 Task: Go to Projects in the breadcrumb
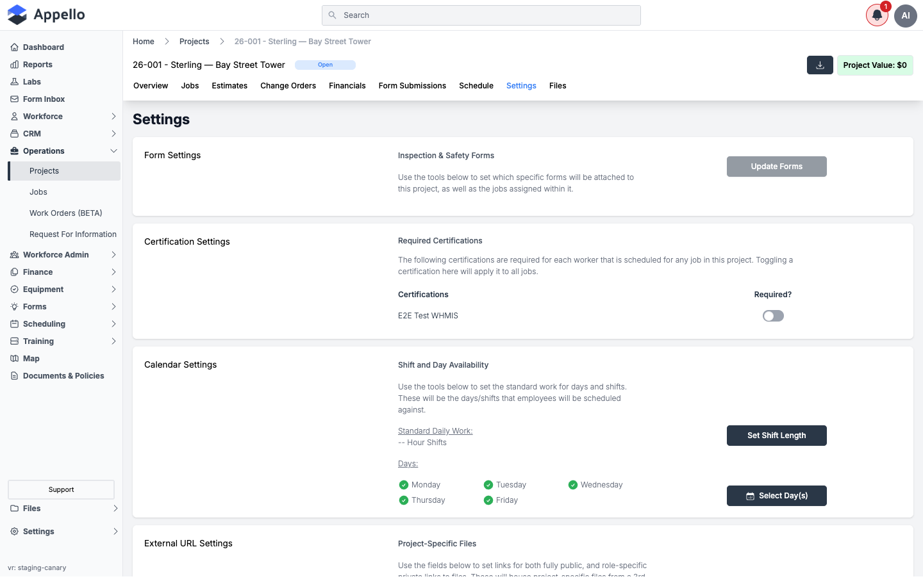194,42
